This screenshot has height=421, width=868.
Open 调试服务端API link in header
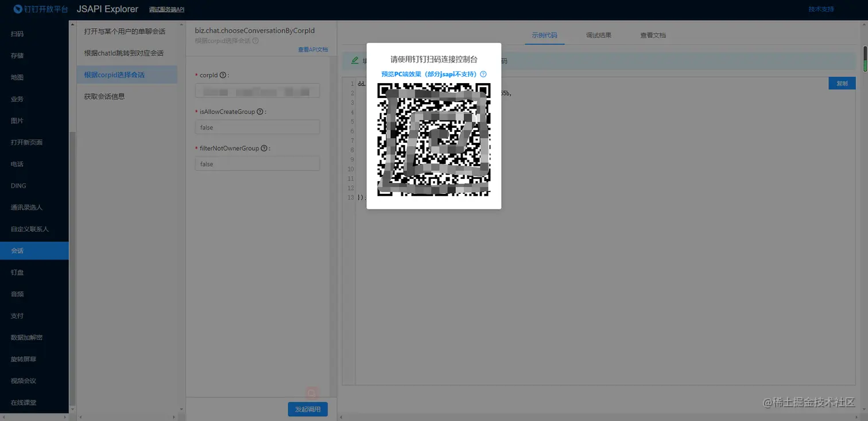[166, 10]
